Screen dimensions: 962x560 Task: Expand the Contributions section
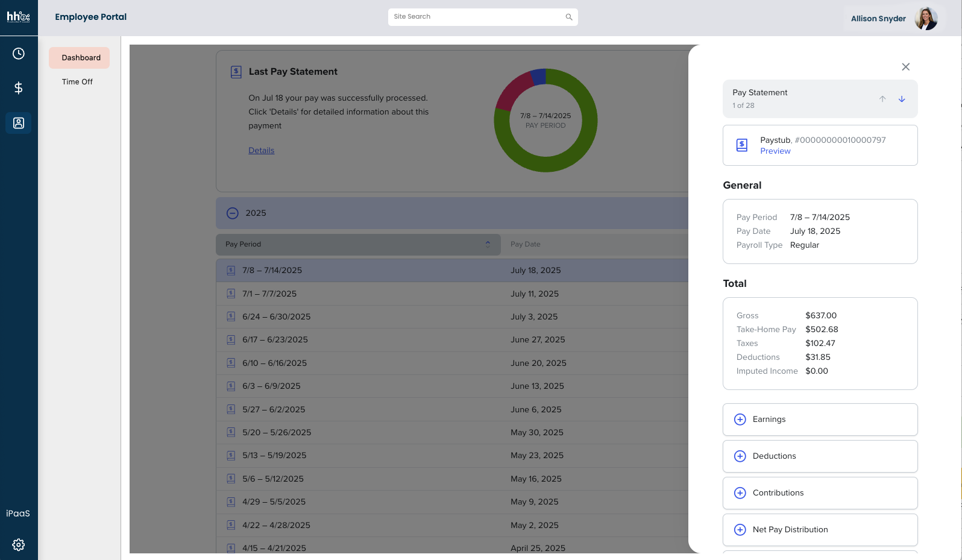point(740,493)
